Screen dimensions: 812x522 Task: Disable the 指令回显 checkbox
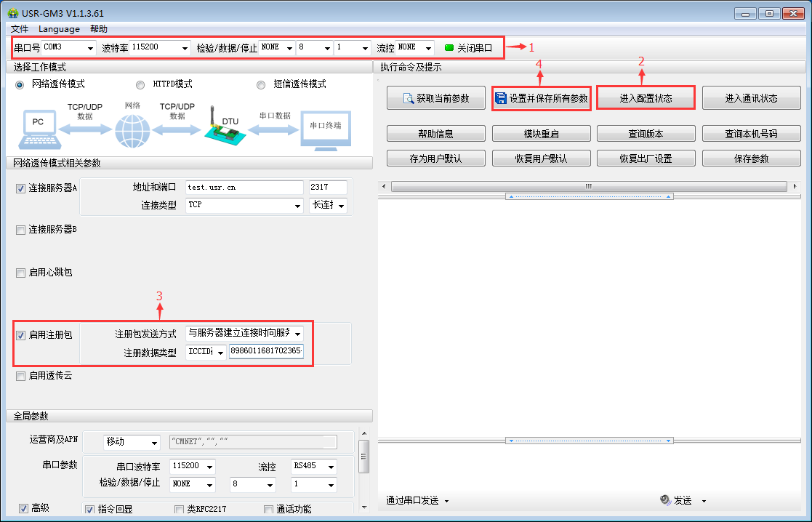click(x=89, y=509)
